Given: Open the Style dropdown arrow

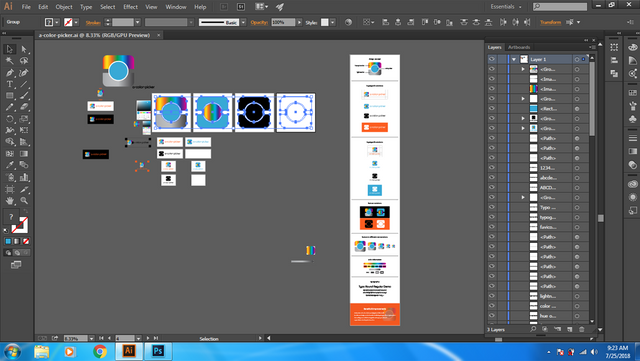Looking at the screenshot, I should point(333,22).
